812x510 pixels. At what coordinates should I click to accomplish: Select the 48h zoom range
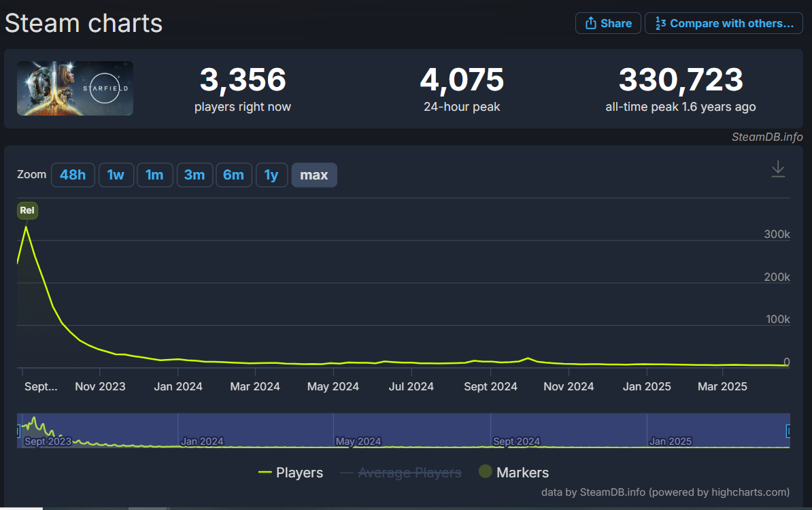pyautogui.click(x=73, y=175)
